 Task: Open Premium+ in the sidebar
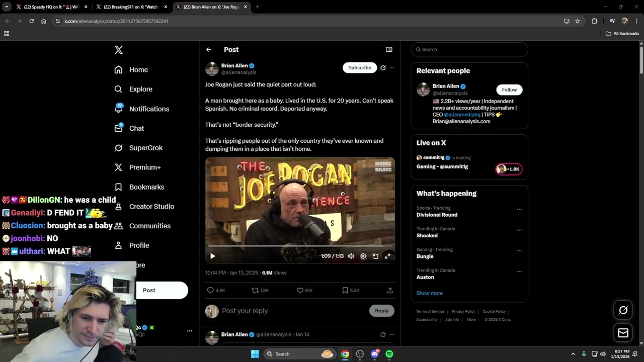137,167
